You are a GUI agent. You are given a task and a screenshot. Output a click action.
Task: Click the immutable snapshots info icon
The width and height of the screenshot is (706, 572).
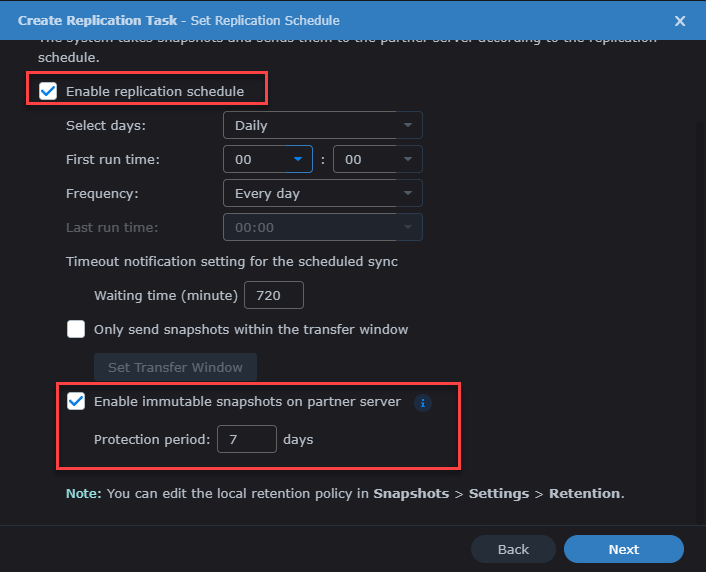pos(423,403)
